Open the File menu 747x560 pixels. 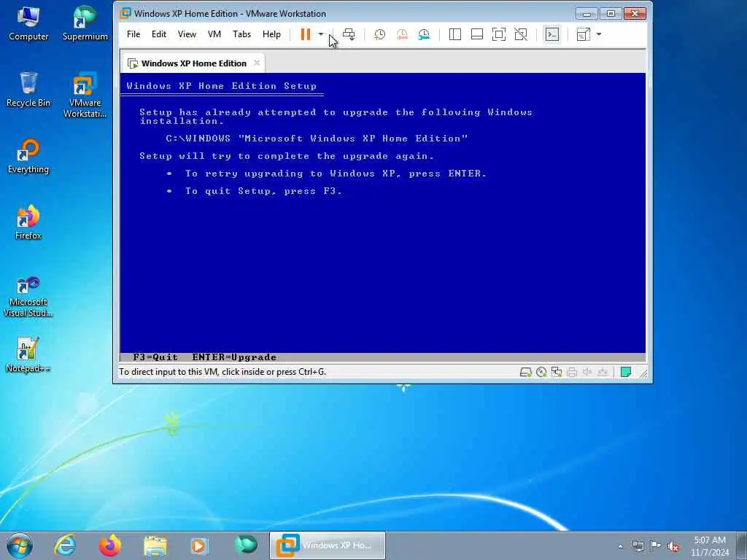tap(133, 34)
